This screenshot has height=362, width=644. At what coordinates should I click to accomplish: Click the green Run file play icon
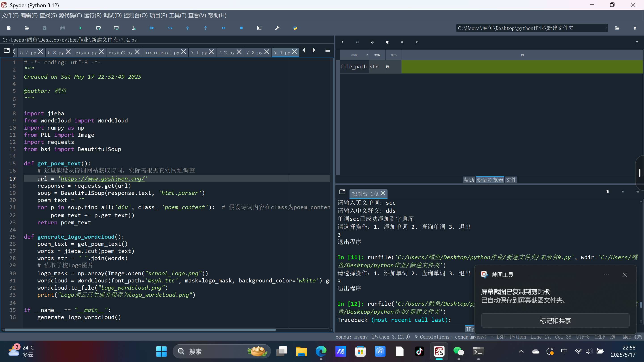coord(80,28)
